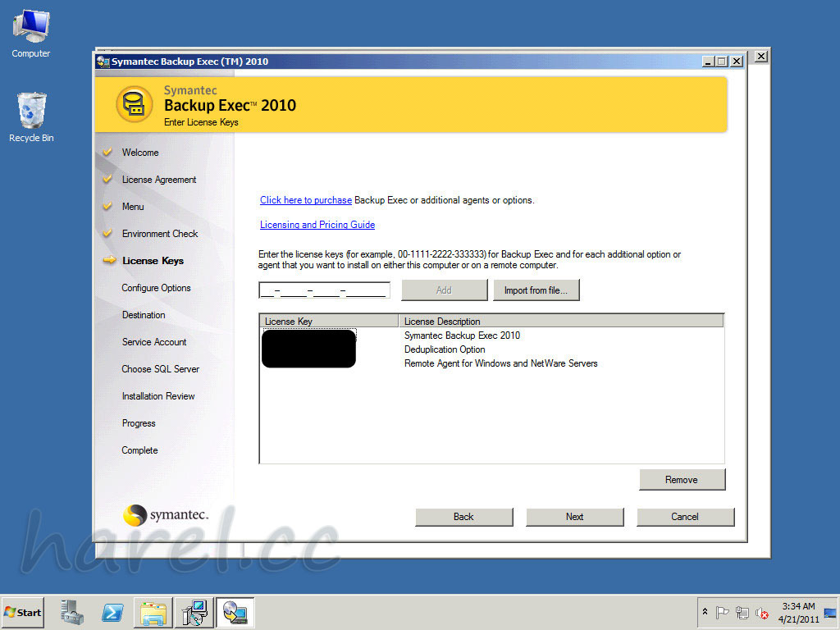Open the network tray icon
This screenshot has height=630, width=840.
pos(742,612)
